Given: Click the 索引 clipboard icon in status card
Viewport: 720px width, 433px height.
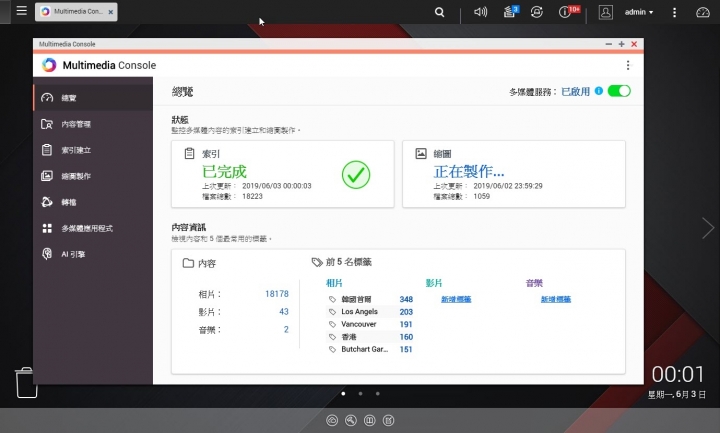Looking at the screenshot, I should click(x=189, y=153).
